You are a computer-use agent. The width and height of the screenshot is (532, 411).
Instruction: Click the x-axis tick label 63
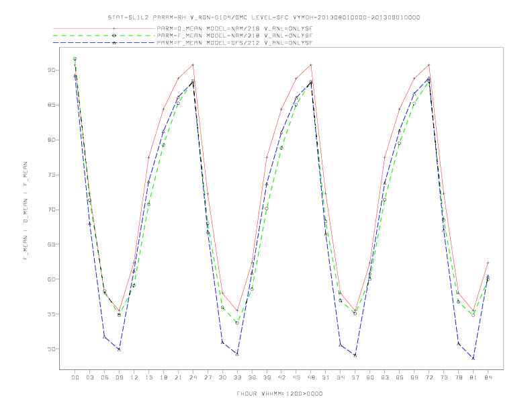385,377
